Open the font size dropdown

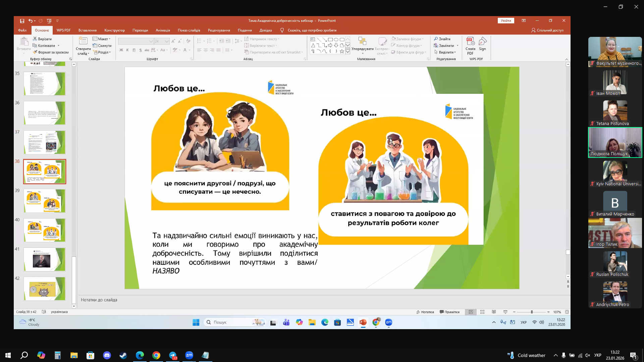(x=166, y=41)
